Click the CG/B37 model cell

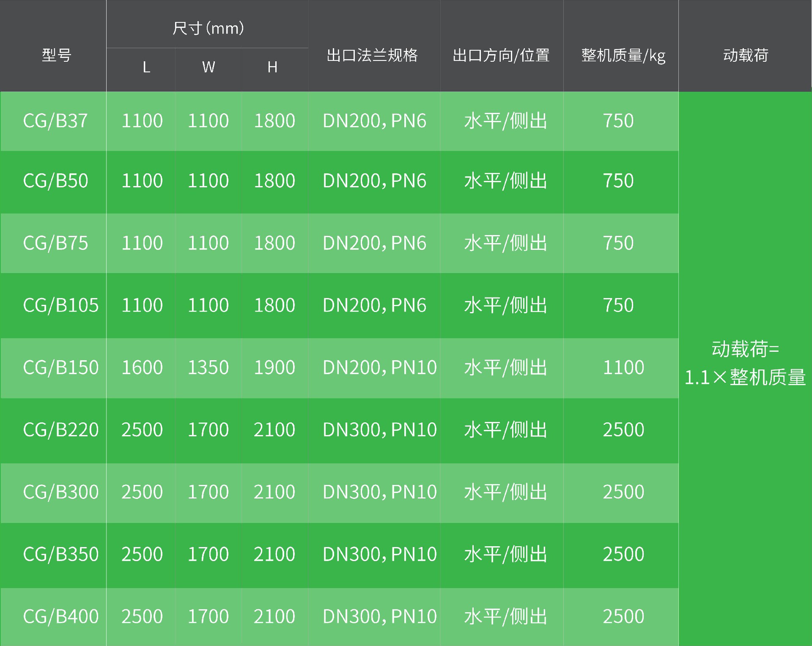point(55,121)
